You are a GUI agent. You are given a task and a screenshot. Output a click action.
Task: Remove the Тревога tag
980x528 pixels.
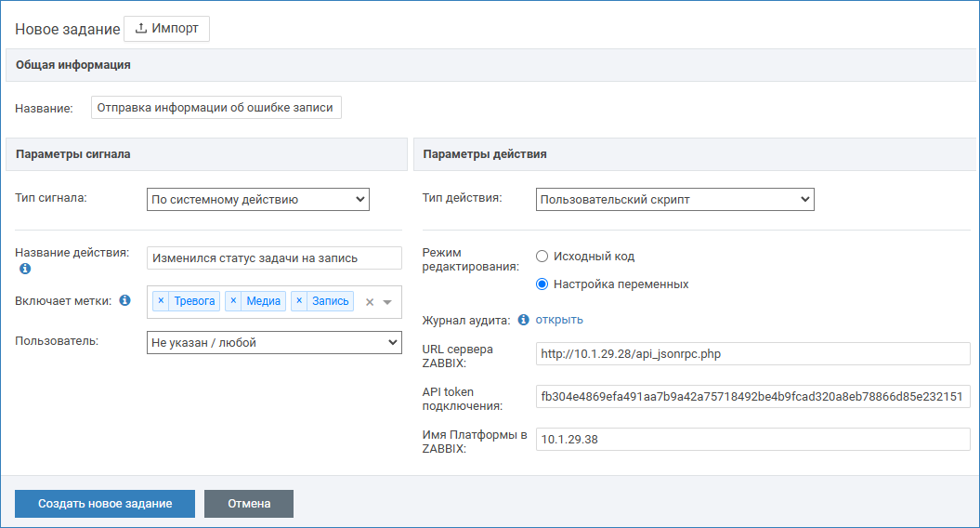point(161,301)
